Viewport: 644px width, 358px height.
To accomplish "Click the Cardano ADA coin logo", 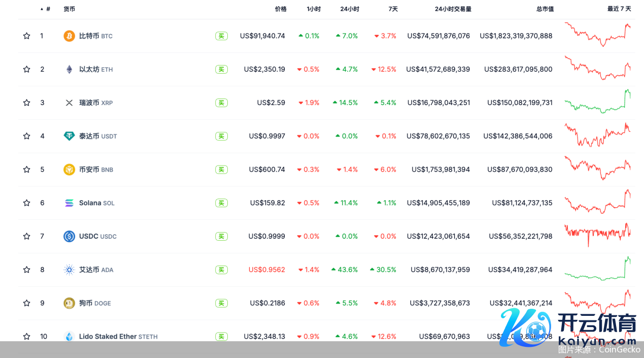I will pyautogui.click(x=69, y=270).
